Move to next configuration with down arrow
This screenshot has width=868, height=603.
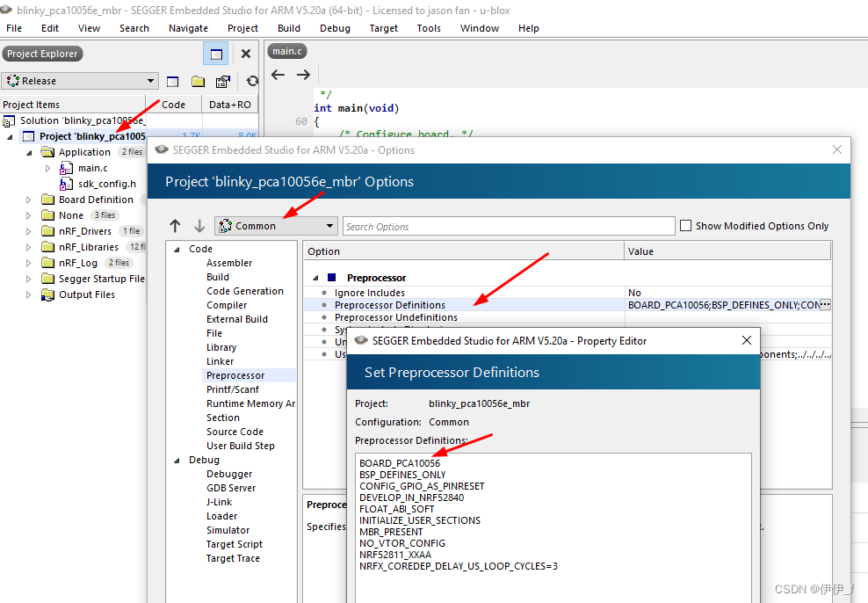(199, 226)
